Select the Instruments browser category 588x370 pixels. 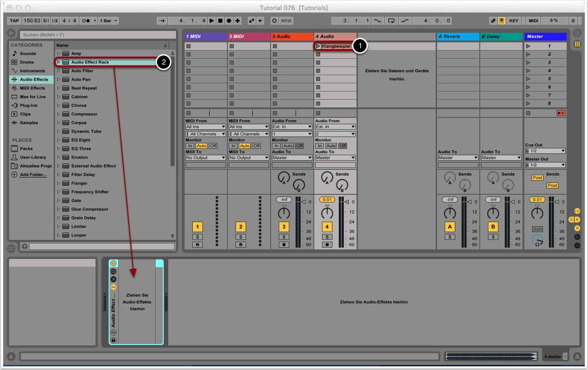[x=32, y=71]
